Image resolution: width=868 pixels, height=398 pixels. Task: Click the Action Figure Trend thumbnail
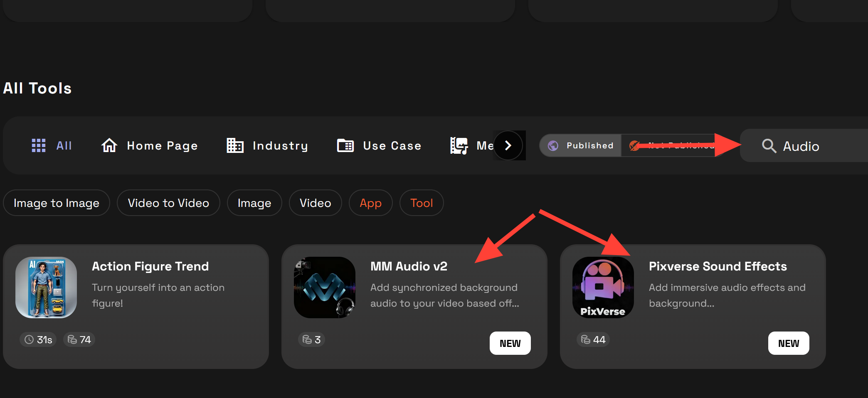click(x=46, y=287)
